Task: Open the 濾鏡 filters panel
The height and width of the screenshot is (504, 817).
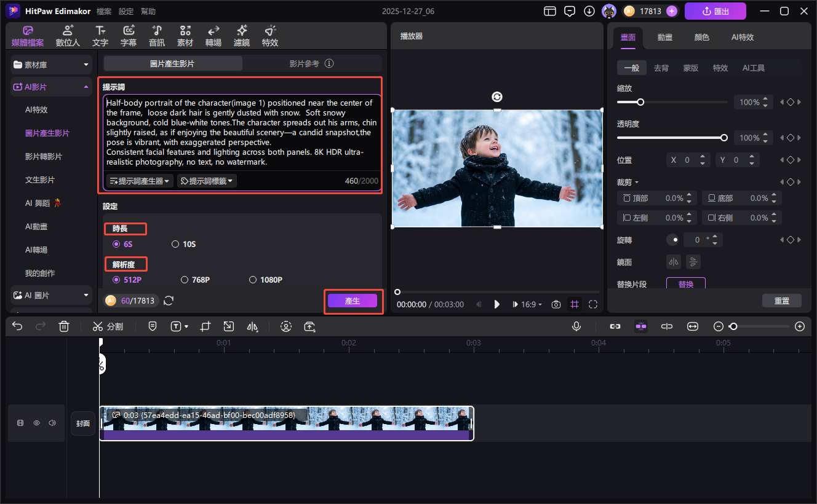Action: pyautogui.click(x=241, y=35)
